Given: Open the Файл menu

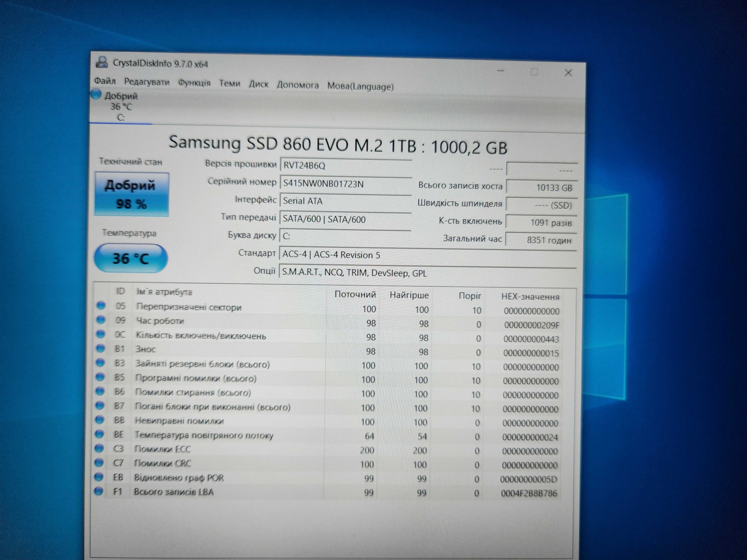Looking at the screenshot, I should pos(105,81).
